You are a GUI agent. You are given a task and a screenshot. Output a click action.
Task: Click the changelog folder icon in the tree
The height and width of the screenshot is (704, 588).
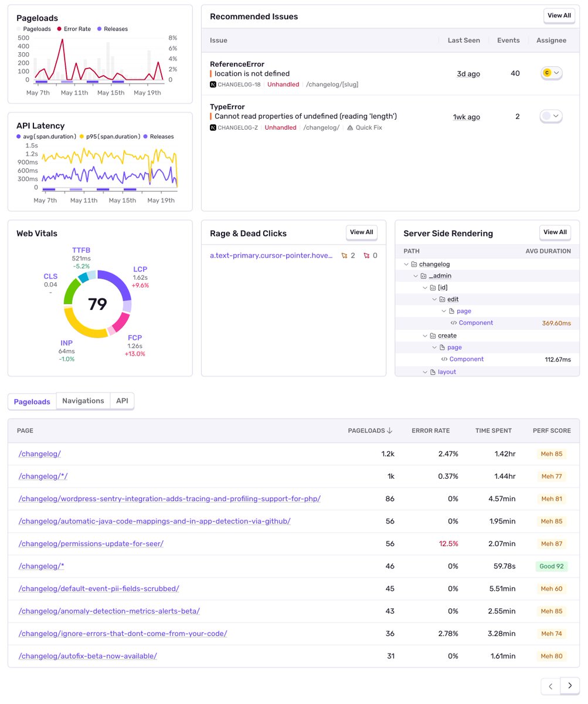click(x=414, y=264)
